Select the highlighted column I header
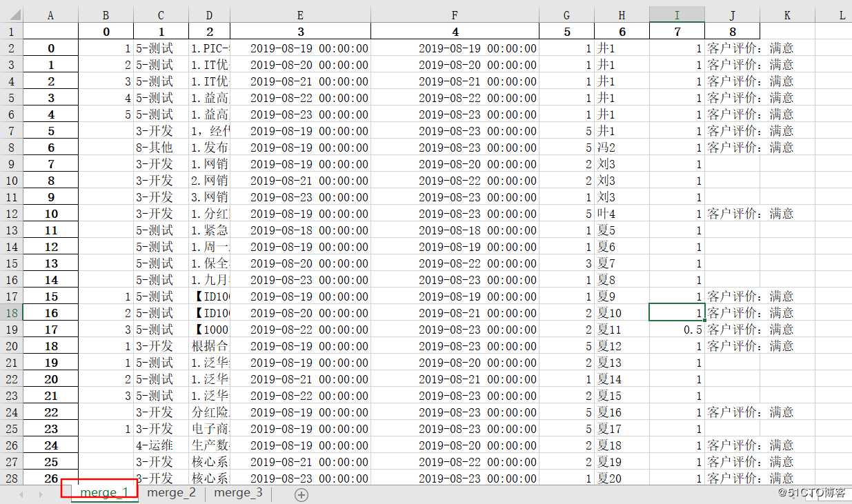Image resolution: width=852 pixels, height=504 pixels. [x=677, y=15]
